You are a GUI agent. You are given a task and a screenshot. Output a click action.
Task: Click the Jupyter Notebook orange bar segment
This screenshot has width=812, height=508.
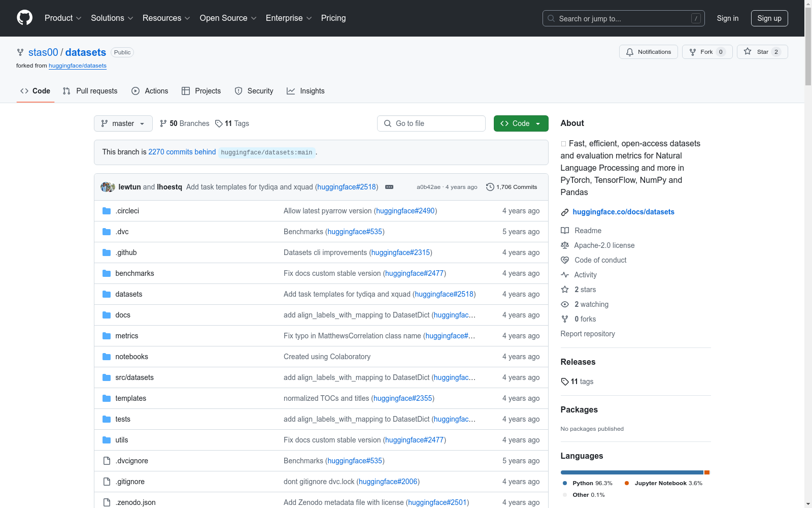(x=707, y=472)
